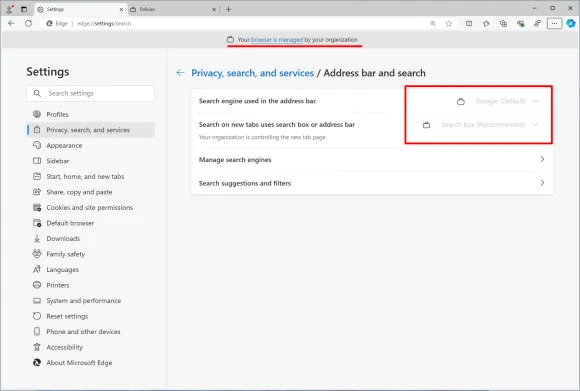The width and height of the screenshot is (580, 391).
Task: Refresh the page
Action: (28, 23)
